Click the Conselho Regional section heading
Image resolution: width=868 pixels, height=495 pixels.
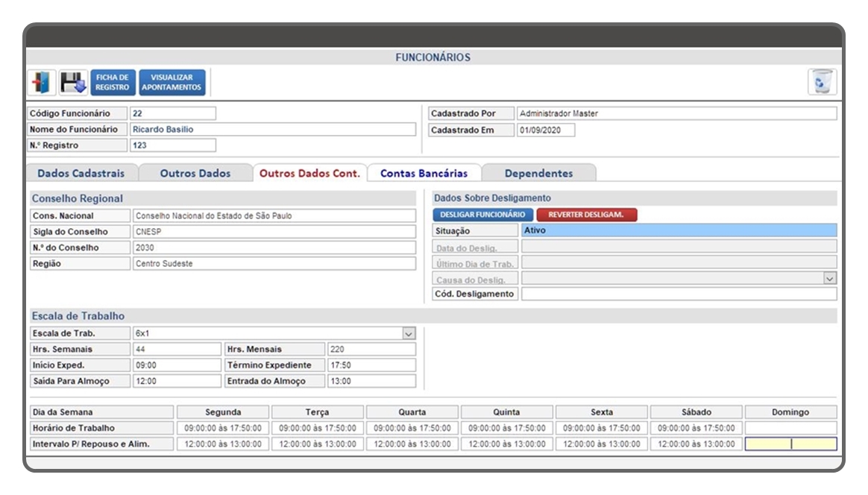[78, 198]
